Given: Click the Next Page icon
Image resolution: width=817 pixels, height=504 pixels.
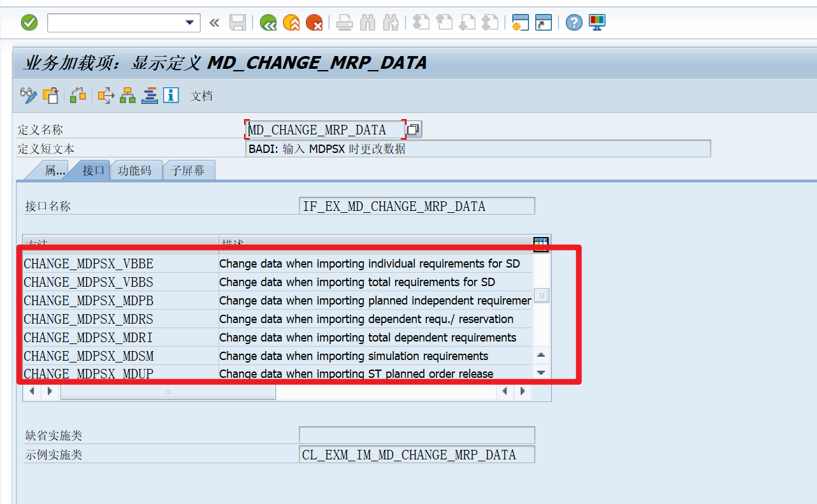Looking at the screenshot, I should (467, 23).
